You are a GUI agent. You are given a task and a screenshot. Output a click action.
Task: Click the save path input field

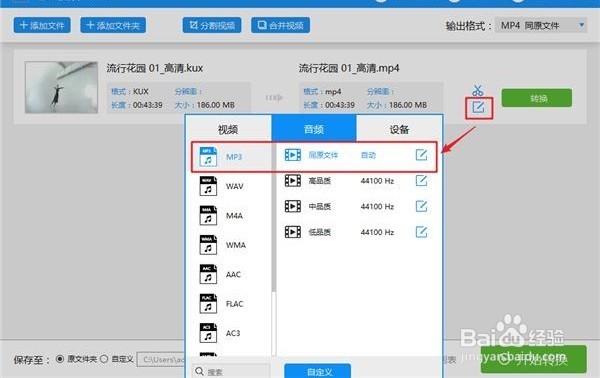(x=161, y=360)
